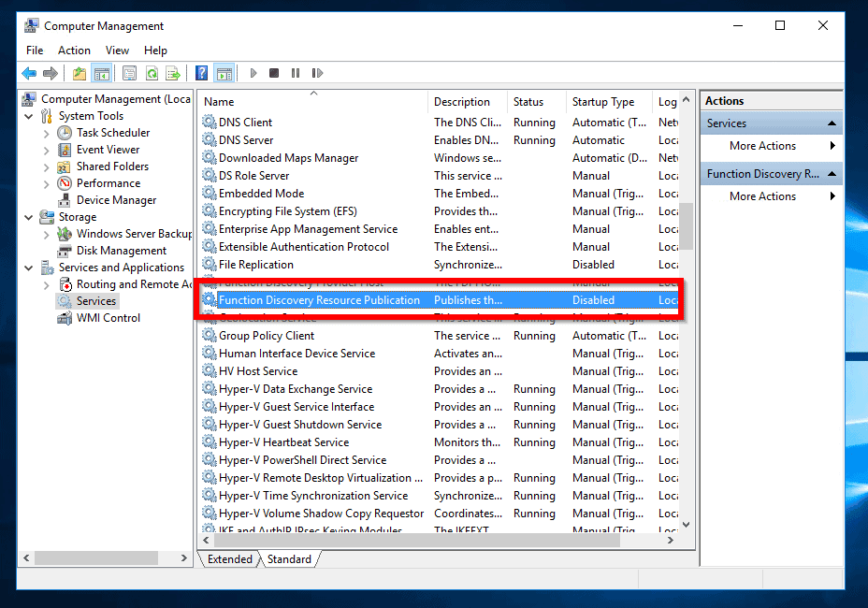Image resolution: width=868 pixels, height=608 pixels.
Task: Click the services list scroll up arrow
Action: (x=687, y=100)
